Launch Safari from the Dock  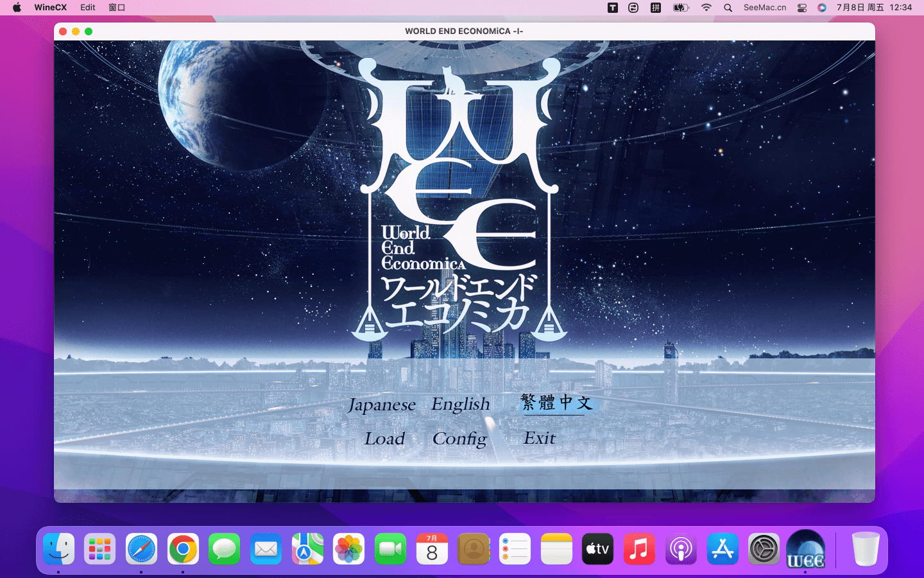(x=141, y=549)
